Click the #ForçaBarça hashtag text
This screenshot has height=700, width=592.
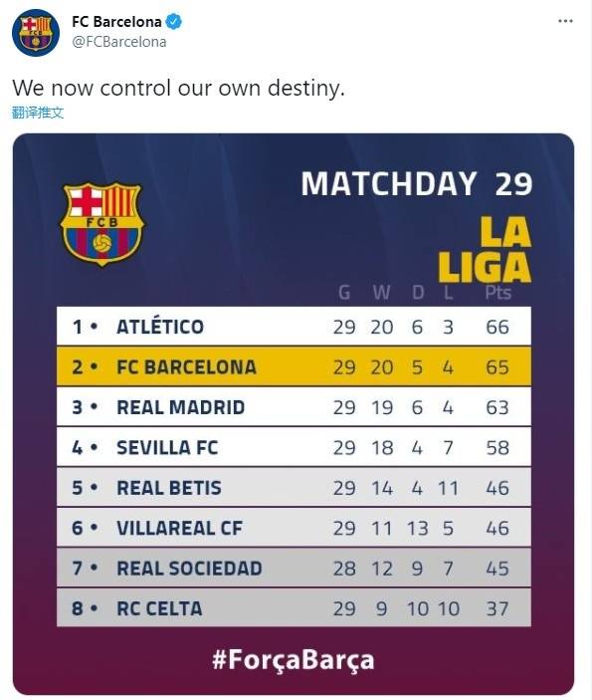(294, 660)
